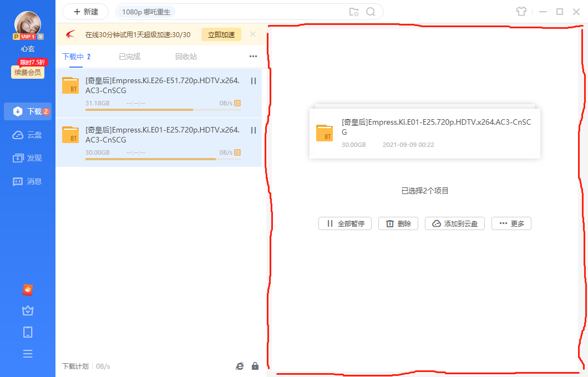The image size is (588, 377).
Task: Click 添加到云盘 to add to cloud
Action: coord(454,223)
